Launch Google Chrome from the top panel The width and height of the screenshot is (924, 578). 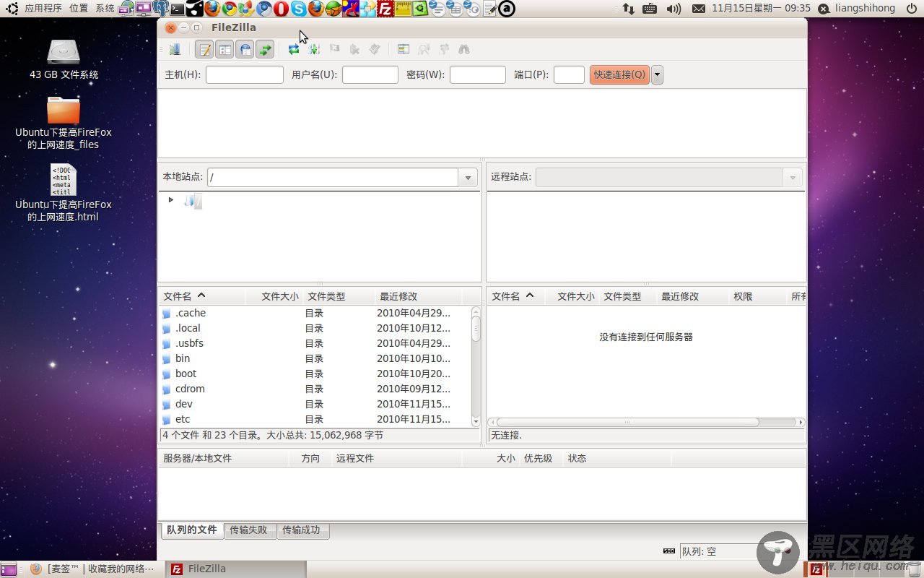coord(230,9)
